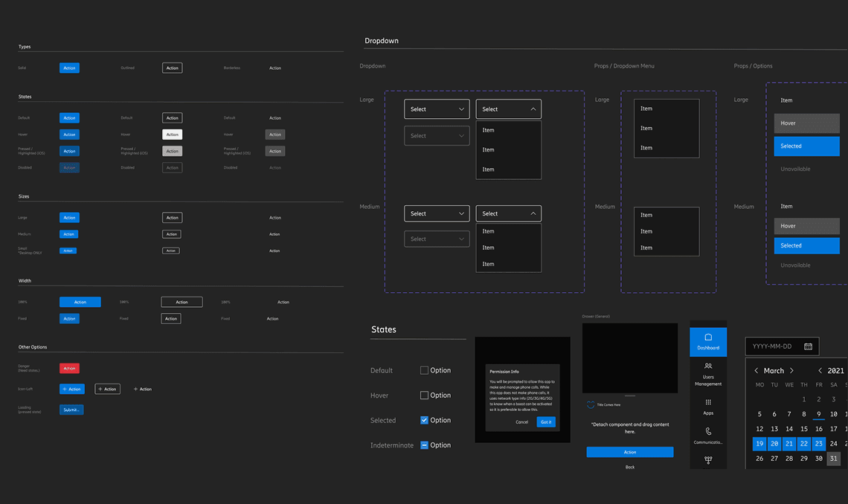Open the Dashboard sidebar item

708,342
